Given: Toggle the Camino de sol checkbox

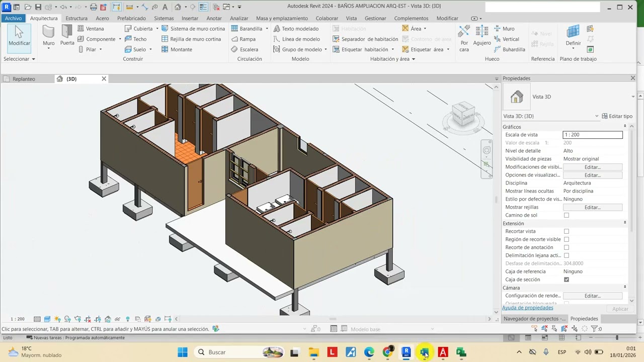Looking at the screenshot, I should pos(566,215).
